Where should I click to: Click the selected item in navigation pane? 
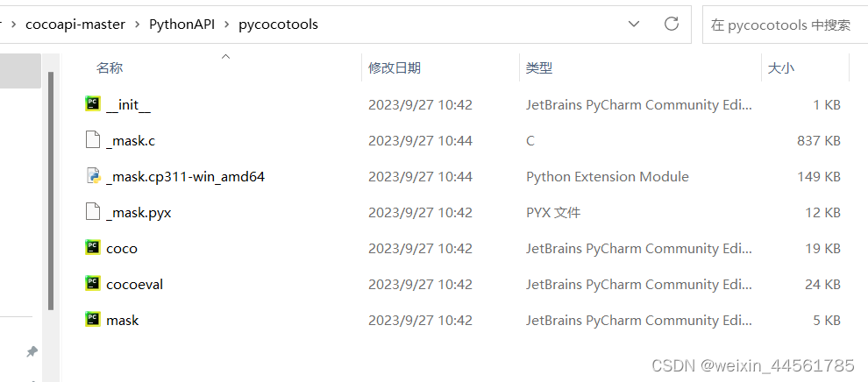pyautogui.click(x=20, y=71)
